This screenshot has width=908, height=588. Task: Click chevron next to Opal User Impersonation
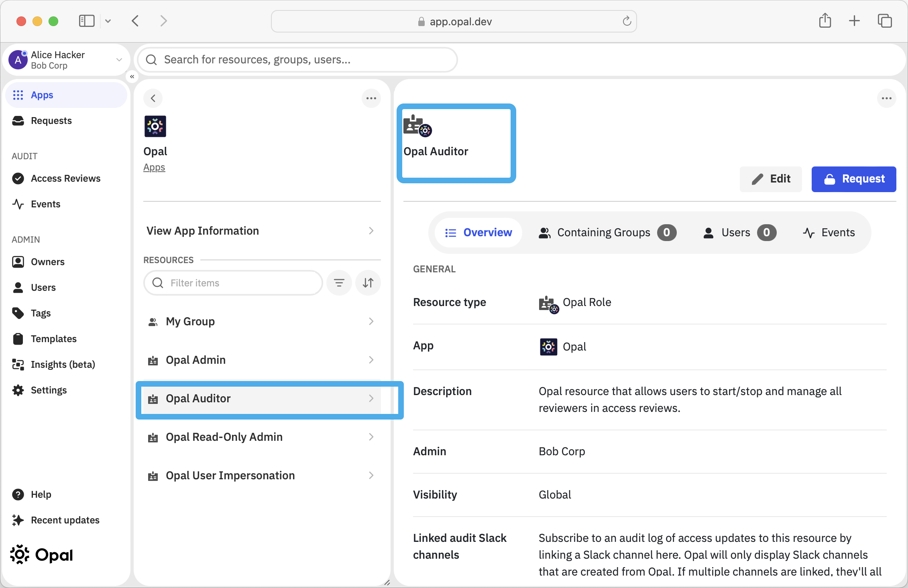tap(371, 475)
